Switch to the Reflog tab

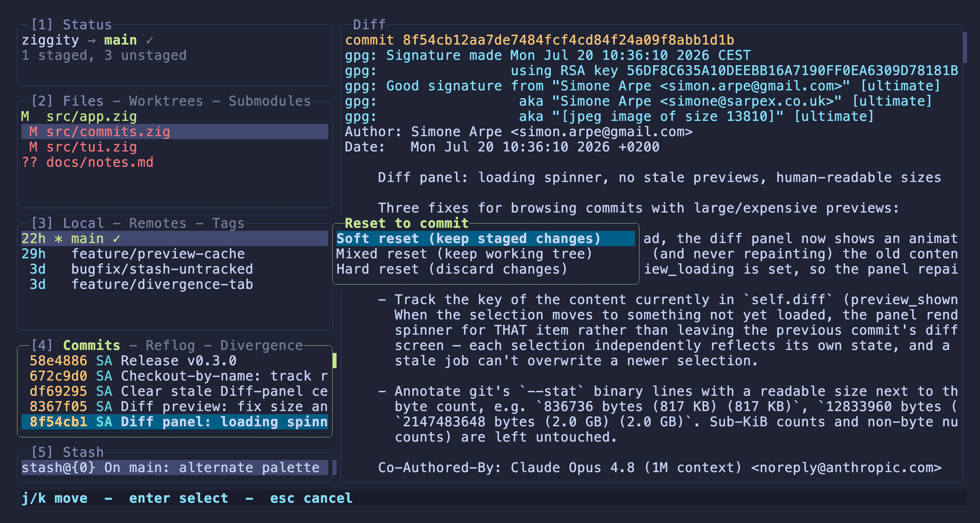point(170,345)
